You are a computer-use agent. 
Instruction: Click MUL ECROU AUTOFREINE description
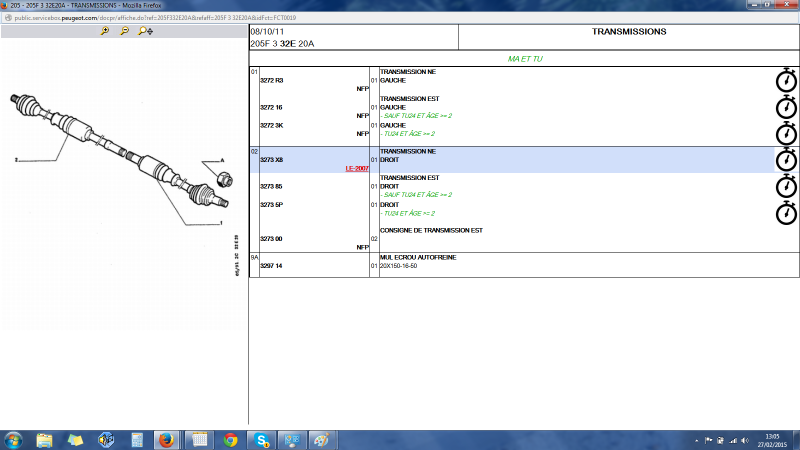pos(418,258)
